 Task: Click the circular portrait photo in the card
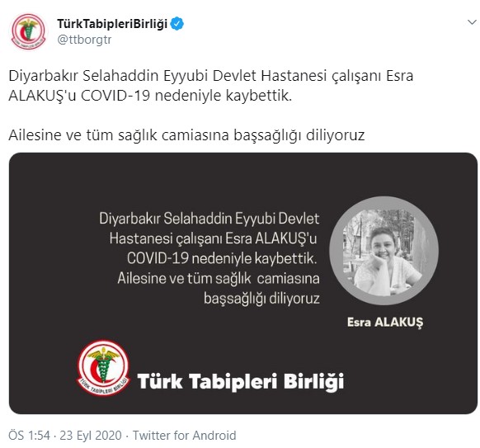pyautogui.click(x=384, y=251)
